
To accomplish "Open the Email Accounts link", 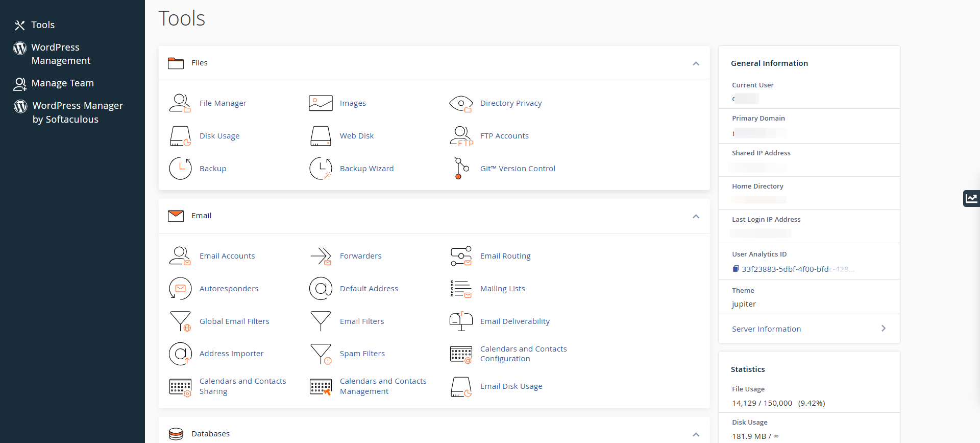I will click(x=227, y=256).
